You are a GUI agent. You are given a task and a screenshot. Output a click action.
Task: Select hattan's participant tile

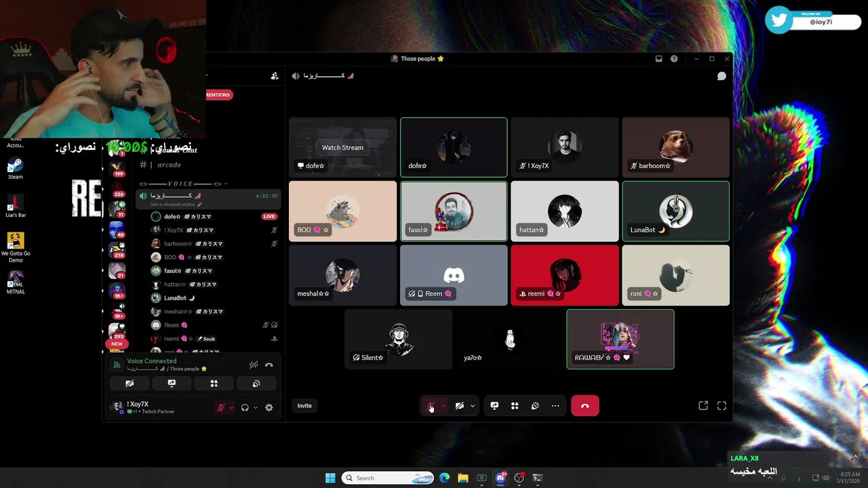point(565,211)
